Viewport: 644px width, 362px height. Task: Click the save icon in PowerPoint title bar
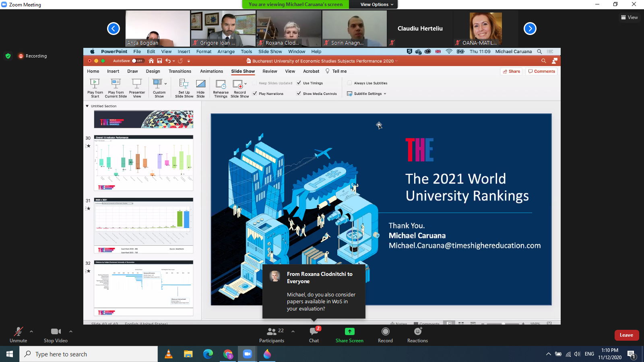[159, 61]
